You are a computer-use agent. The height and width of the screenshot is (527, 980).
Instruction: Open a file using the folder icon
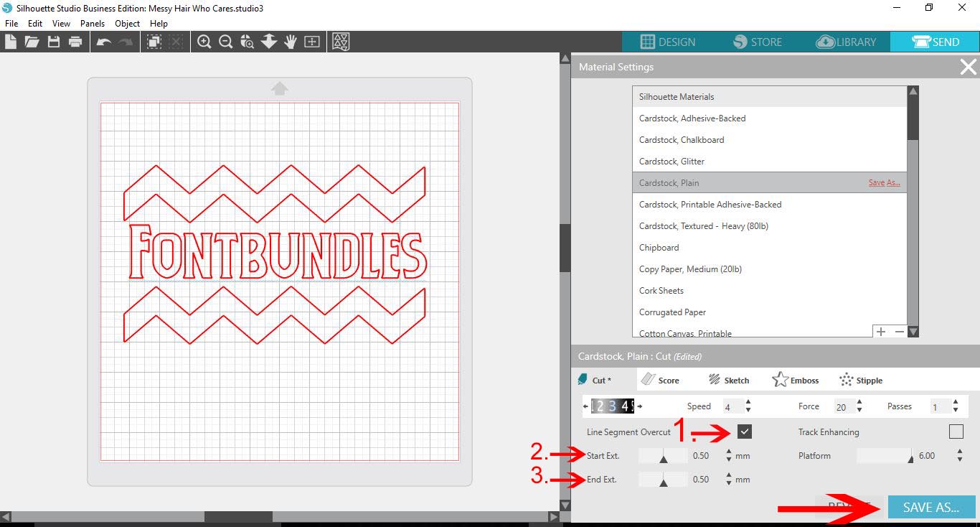point(32,42)
